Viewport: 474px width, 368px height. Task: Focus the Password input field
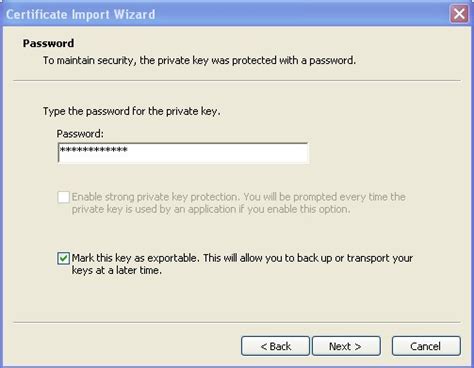(183, 153)
